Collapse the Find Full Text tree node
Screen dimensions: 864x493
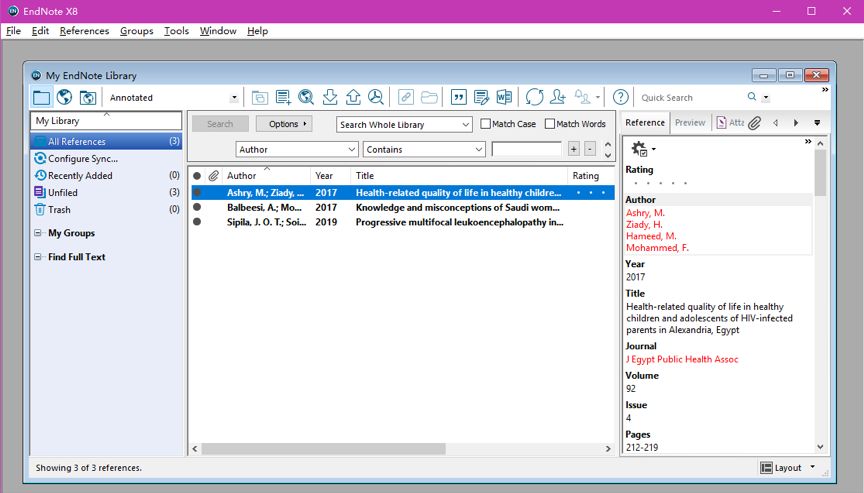[38, 257]
